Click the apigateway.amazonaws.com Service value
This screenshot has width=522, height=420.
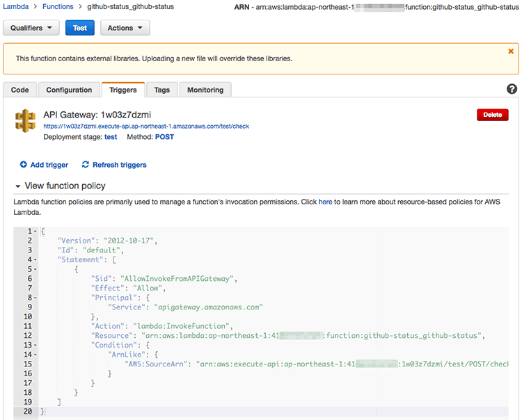click(208, 307)
